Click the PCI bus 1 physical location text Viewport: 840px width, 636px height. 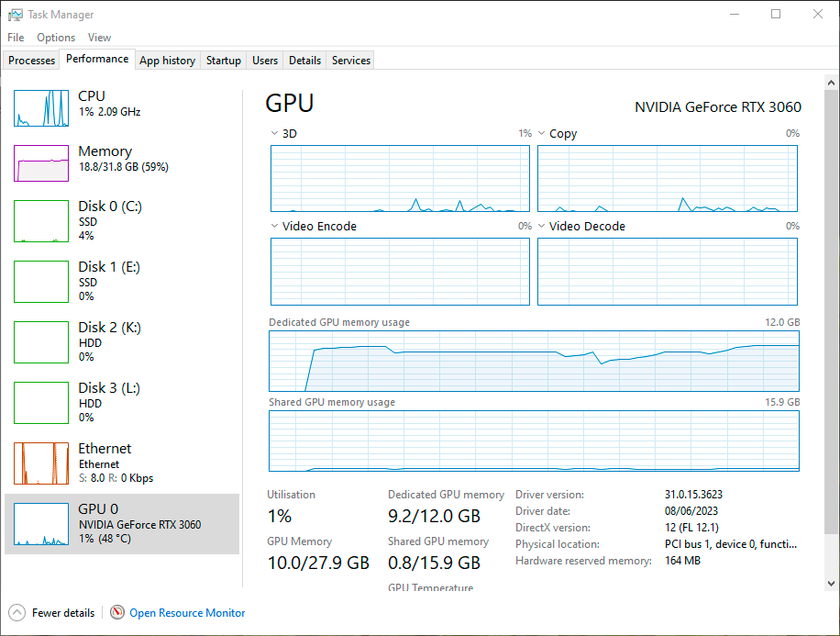(x=731, y=544)
